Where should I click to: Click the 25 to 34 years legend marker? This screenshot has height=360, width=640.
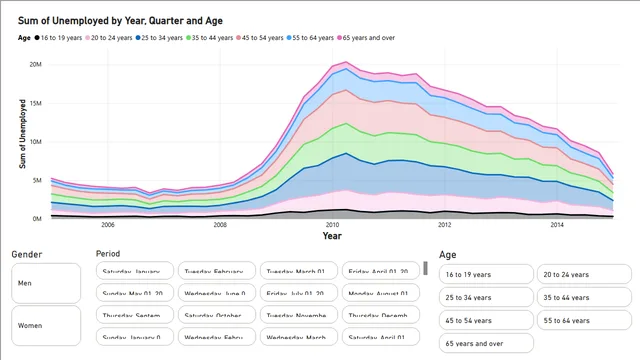138,38
